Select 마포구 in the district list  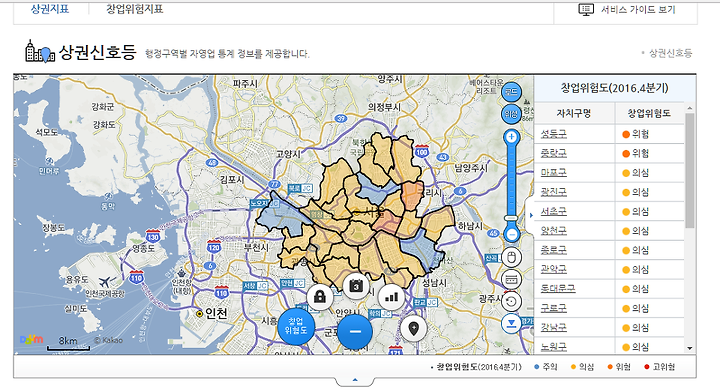click(x=553, y=173)
